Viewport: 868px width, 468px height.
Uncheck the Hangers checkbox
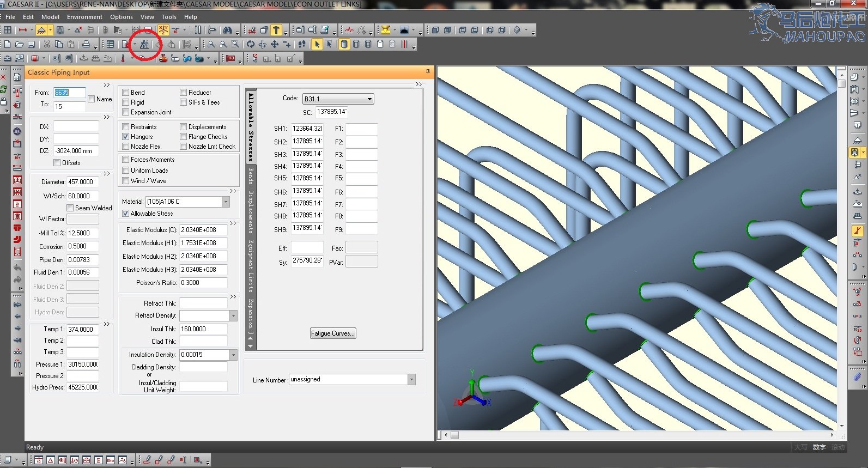[126, 137]
